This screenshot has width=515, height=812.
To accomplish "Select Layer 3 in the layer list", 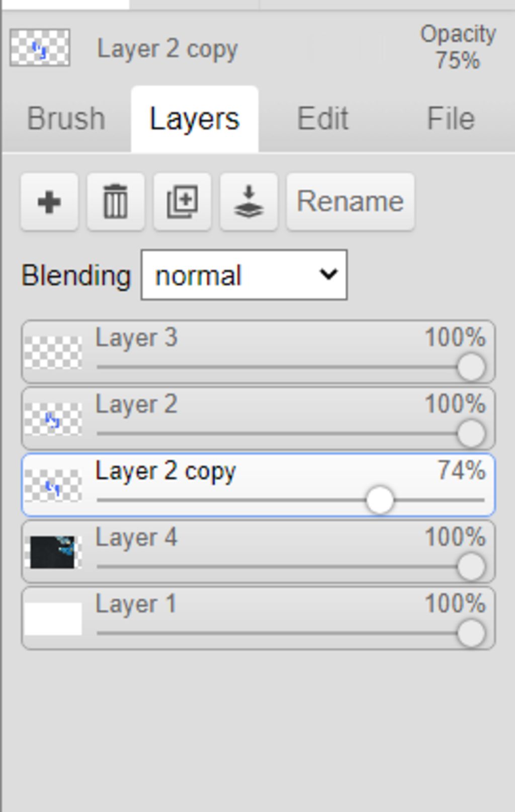I will click(136, 338).
